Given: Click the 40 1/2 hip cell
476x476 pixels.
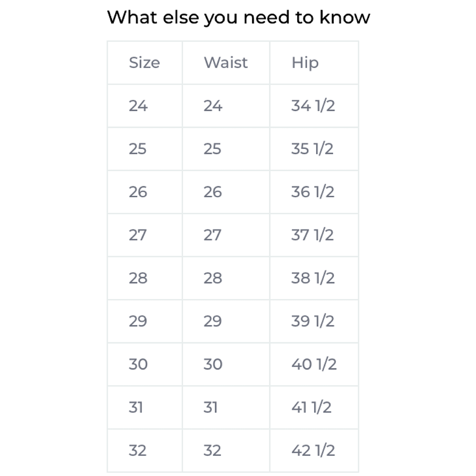Looking at the screenshot, I should 314,364.
